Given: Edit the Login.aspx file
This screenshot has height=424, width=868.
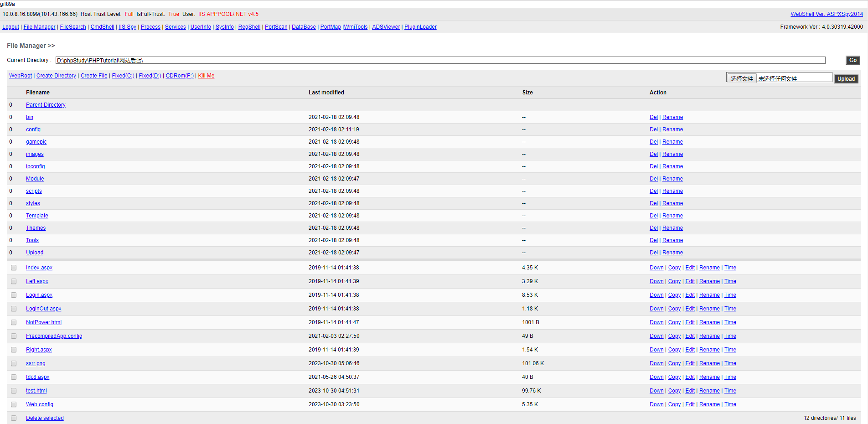Looking at the screenshot, I should (690, 295).
